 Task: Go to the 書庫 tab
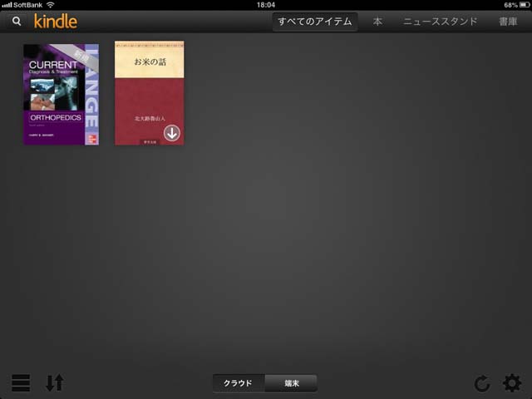[x=508, y=22]
